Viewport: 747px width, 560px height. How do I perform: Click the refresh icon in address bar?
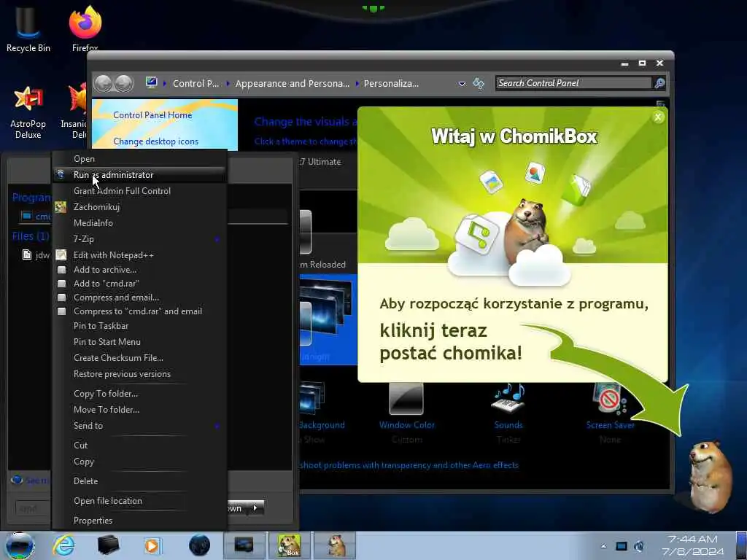(479, 83)
